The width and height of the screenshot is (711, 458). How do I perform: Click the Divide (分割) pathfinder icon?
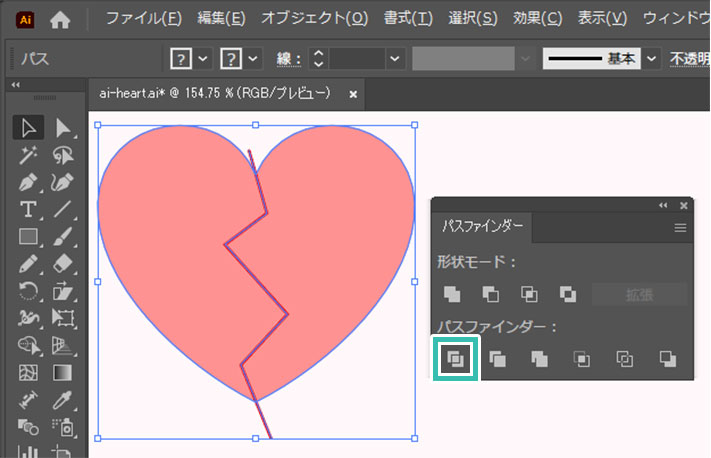click(x=455, y=359)
